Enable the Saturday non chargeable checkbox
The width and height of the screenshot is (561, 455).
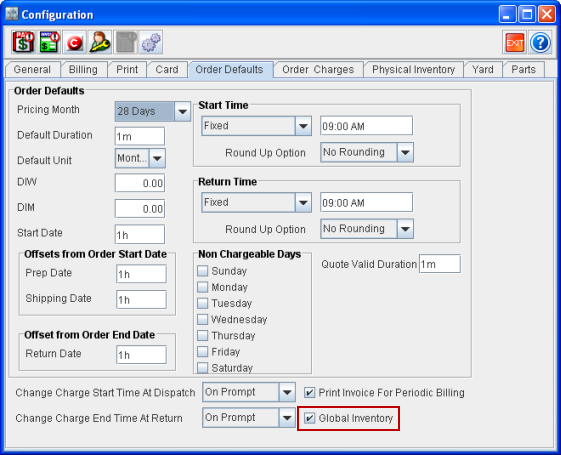coord(203,367)
